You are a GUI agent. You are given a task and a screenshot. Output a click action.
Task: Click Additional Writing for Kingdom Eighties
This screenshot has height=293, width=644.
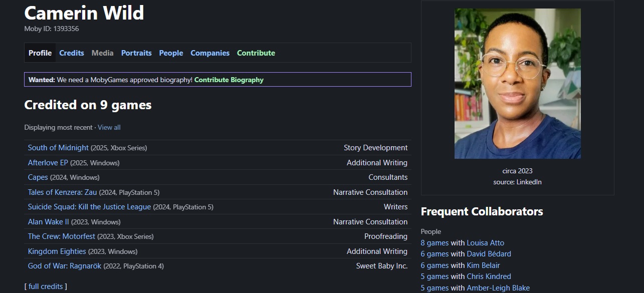pos(377,251)
